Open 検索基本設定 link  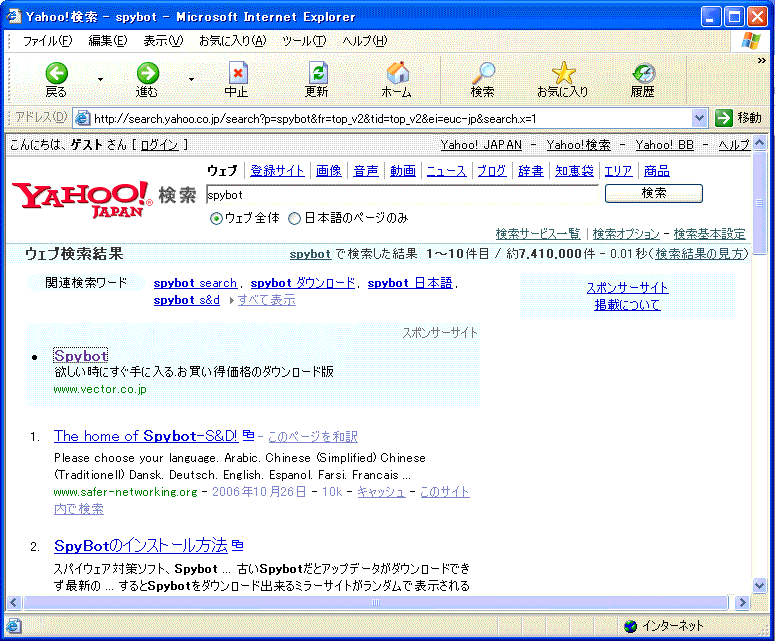[x=709, y=233]
